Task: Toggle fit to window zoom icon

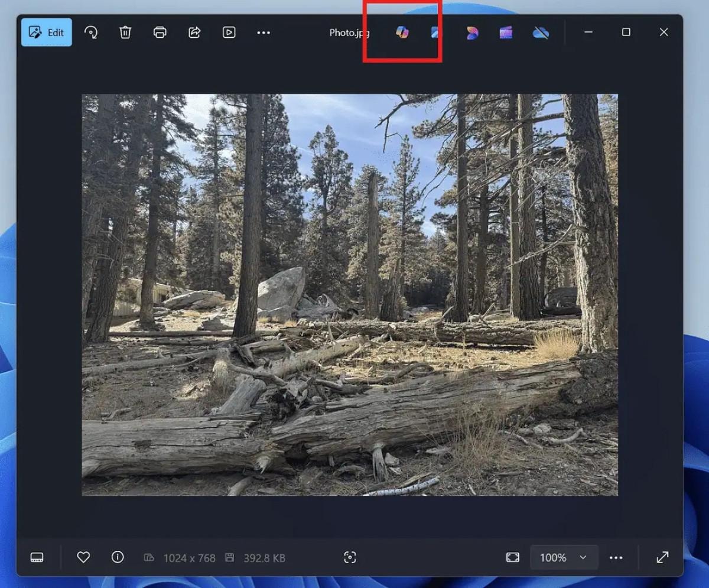Action: pyautogui.click(x=513, y=557)
